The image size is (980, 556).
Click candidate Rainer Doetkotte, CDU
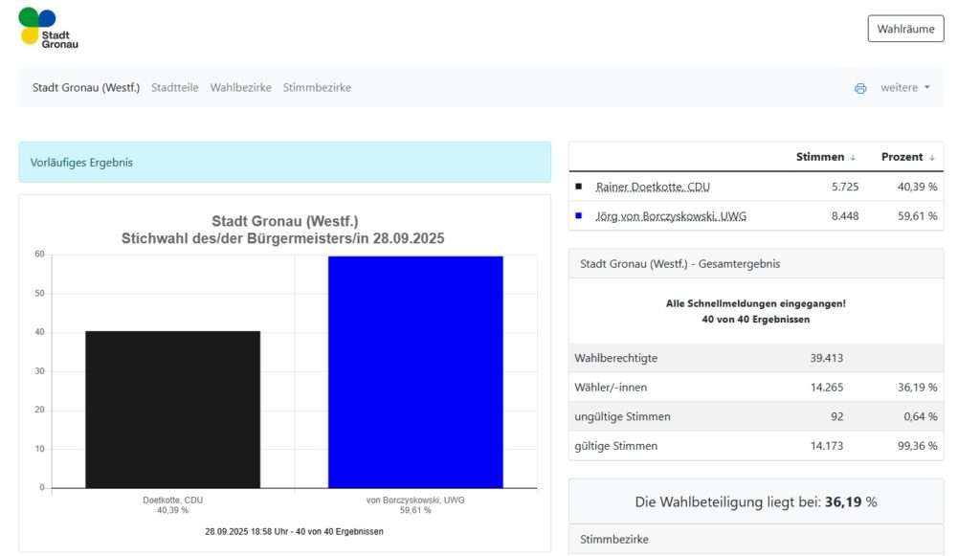tap(653, 188)
